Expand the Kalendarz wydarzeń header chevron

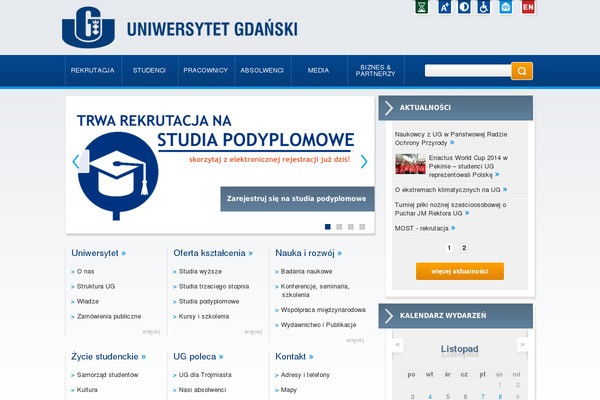(x=389, y=316)
